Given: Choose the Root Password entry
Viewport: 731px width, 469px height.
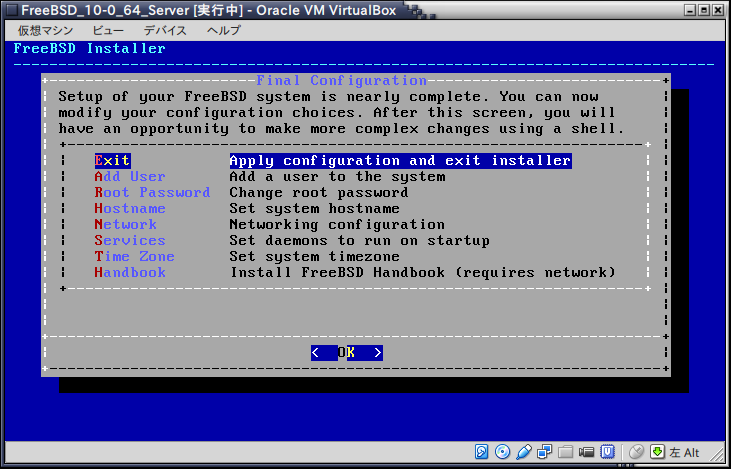Looking at the screenshot, I should 152,192.
